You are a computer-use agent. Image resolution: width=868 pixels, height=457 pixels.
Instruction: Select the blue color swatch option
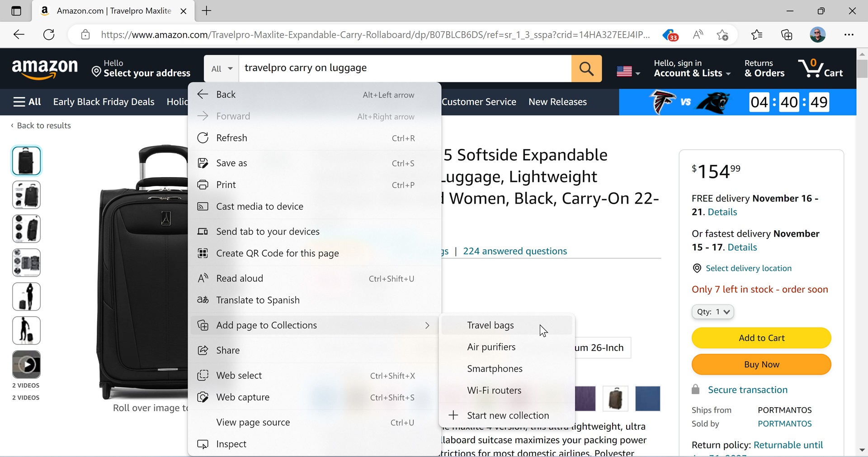pos(647,399)
